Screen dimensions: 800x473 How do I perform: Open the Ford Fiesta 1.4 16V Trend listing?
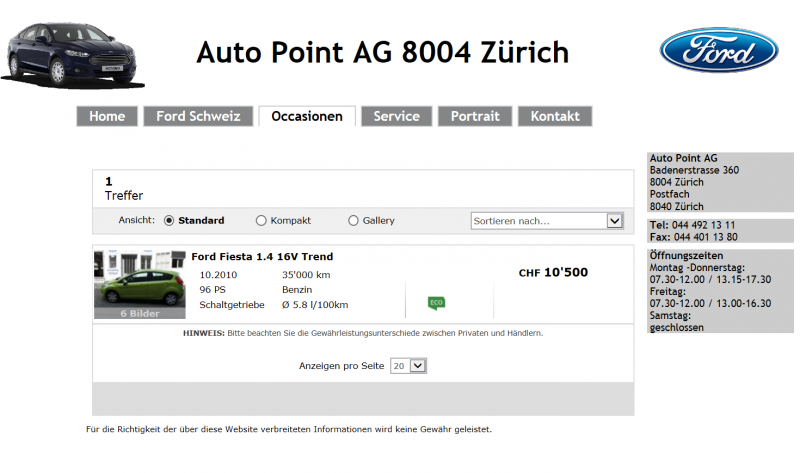point(262,257)
